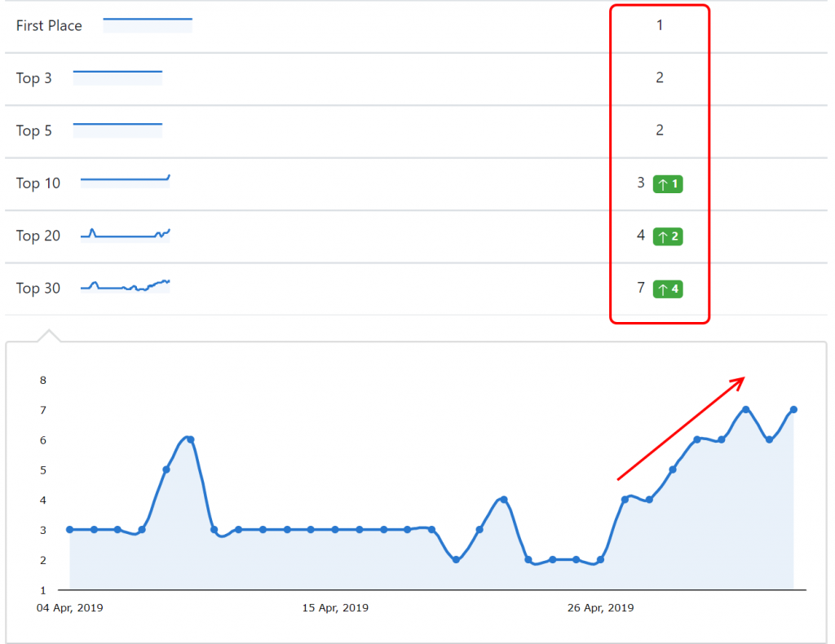The height and width of the screenshot is (644, 835).
Task: Click the Top 3 count value 2
Action: 660,77
